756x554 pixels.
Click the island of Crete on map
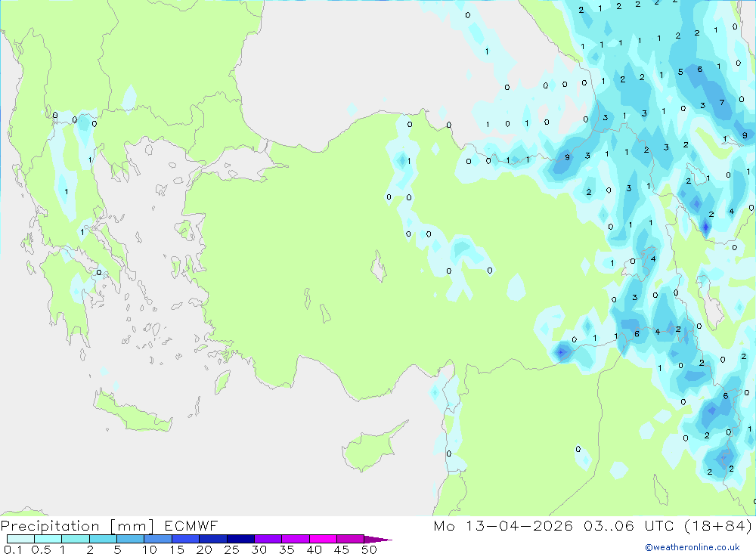[x=132, y=412]
